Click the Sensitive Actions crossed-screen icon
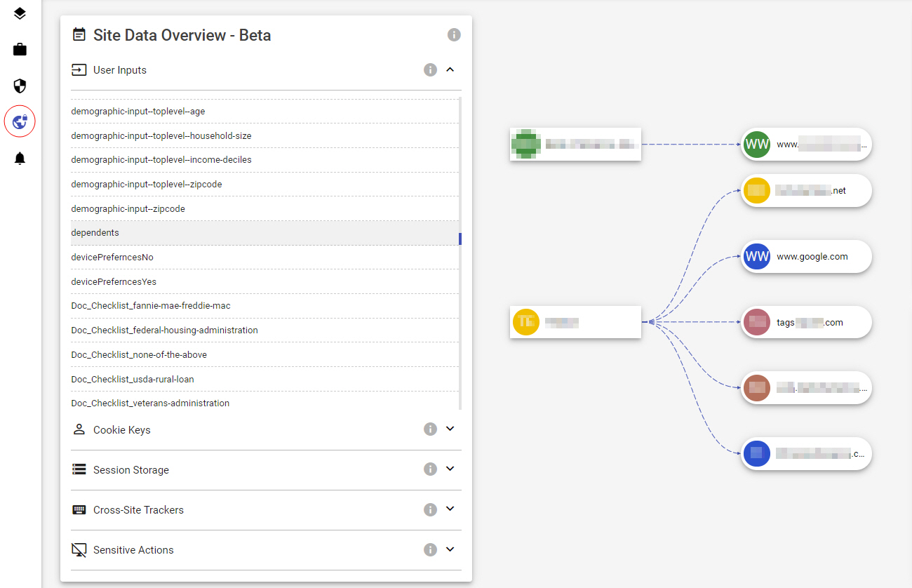This screenshot has height=588, width=912. click(79, 550)
